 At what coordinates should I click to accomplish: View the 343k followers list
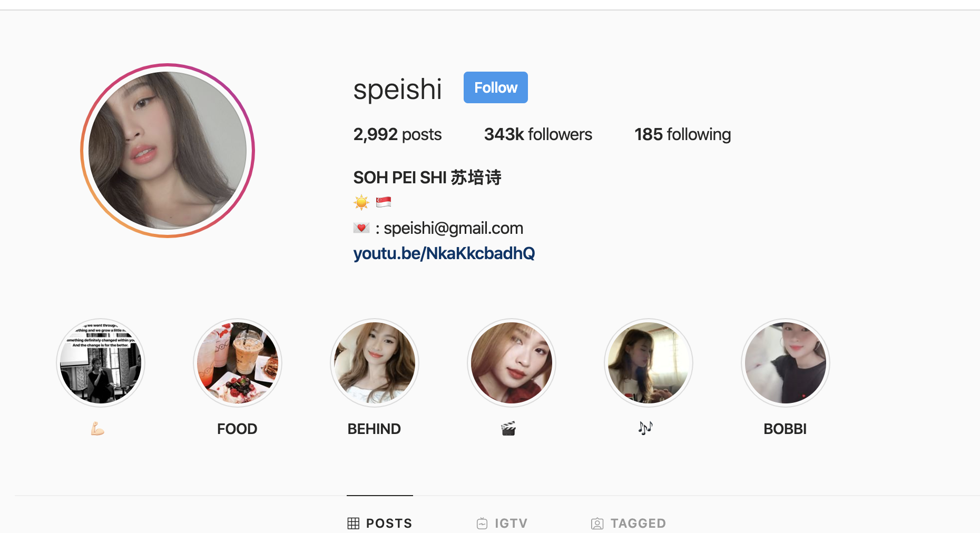pos(538,134)
